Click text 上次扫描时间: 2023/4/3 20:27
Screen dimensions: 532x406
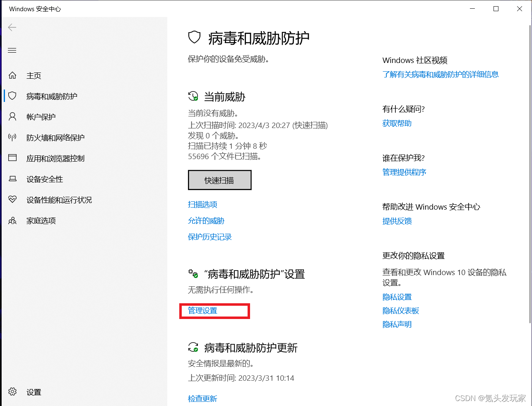(239, 126)
